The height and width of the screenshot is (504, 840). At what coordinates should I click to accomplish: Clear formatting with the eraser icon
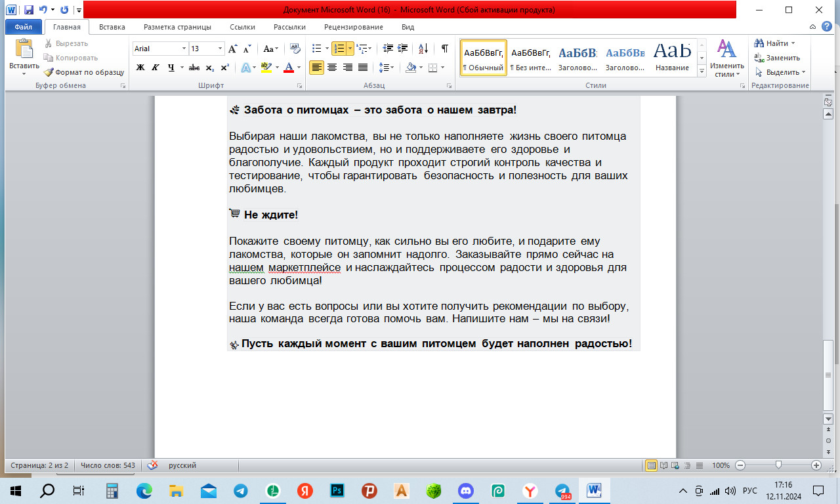tap(295, 49)
